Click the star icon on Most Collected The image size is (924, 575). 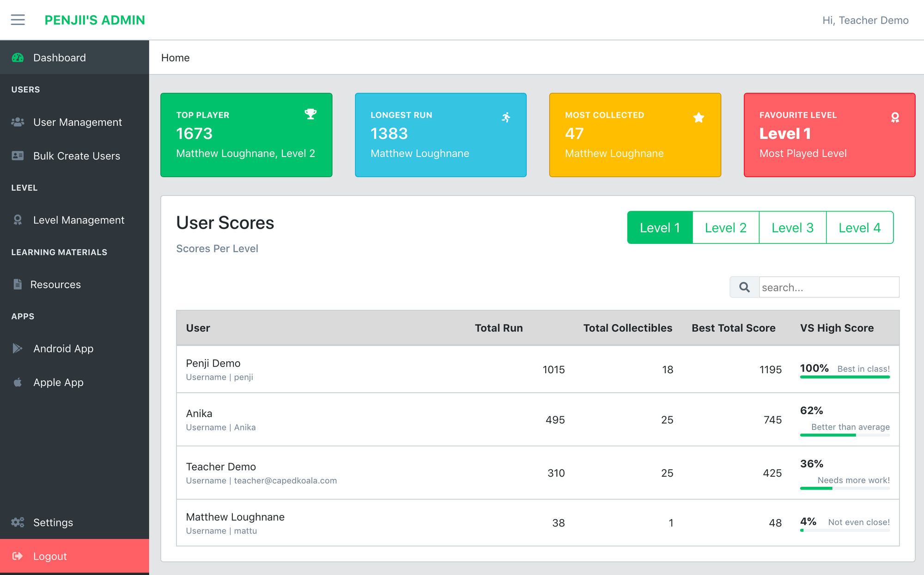click(x=699, y=117)
